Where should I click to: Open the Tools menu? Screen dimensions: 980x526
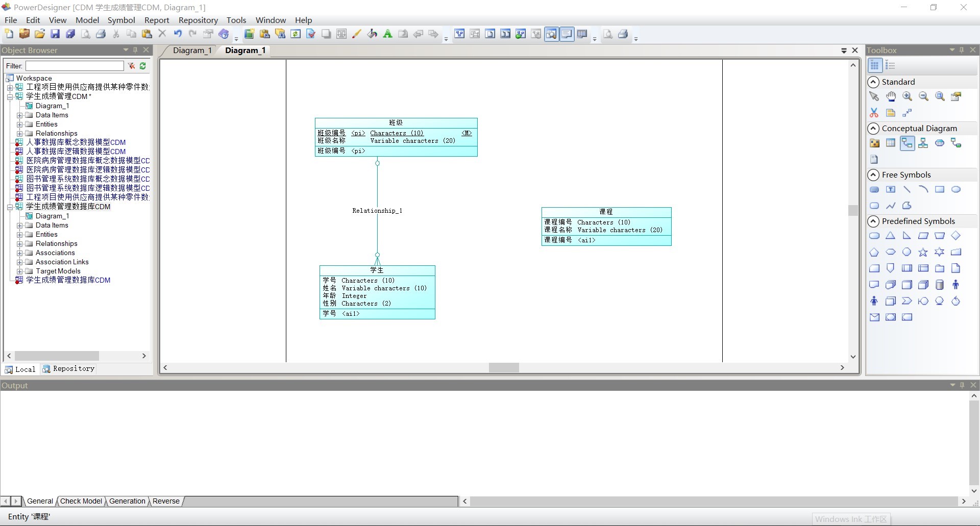point(236,20)
